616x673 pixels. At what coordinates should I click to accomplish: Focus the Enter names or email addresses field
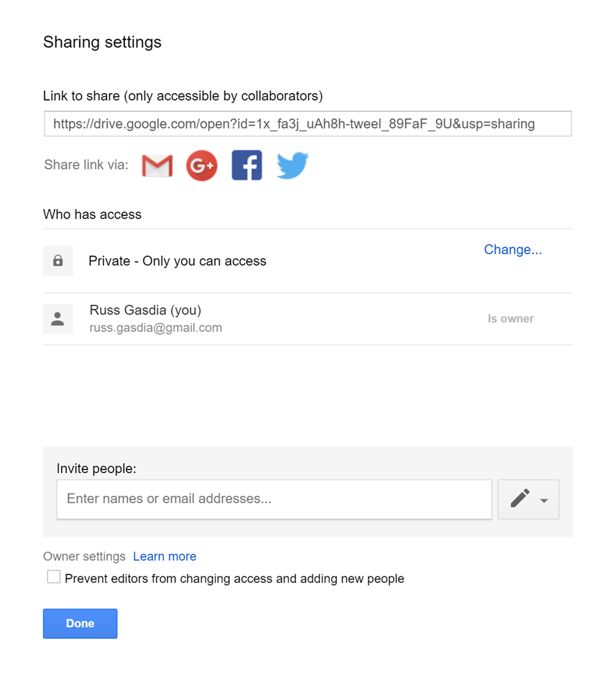(274, 499)
